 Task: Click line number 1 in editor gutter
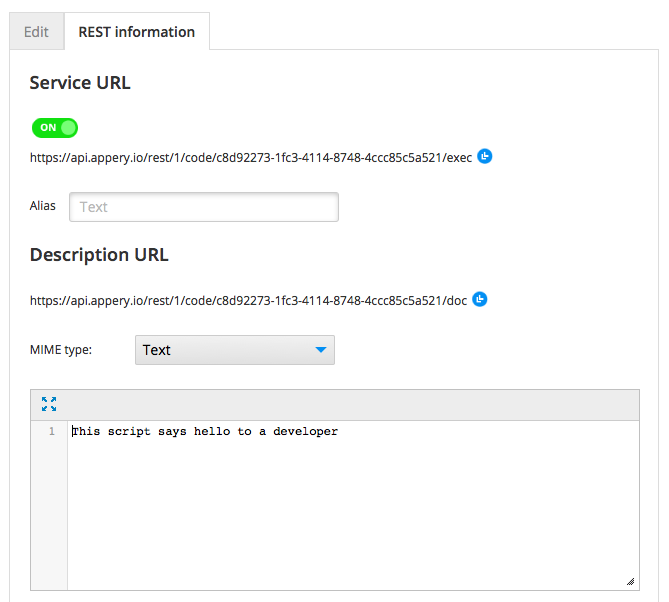coord(51,432)
